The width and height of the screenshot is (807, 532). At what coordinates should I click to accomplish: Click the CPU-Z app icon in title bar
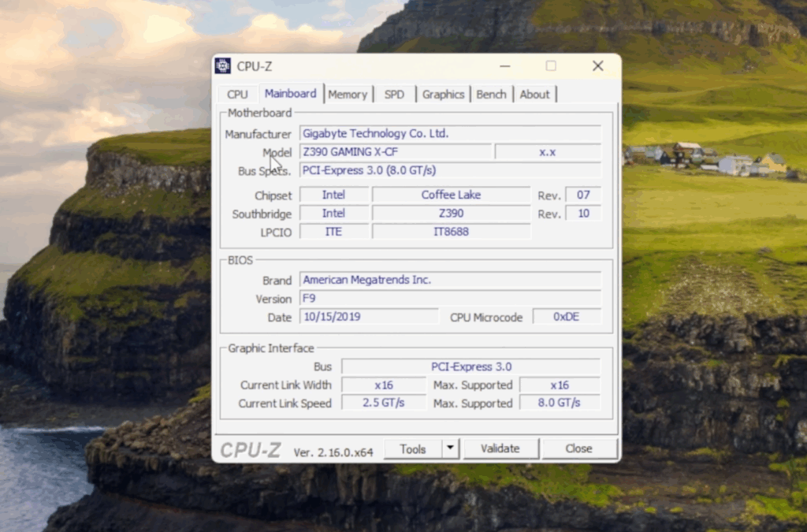(223, 66)
